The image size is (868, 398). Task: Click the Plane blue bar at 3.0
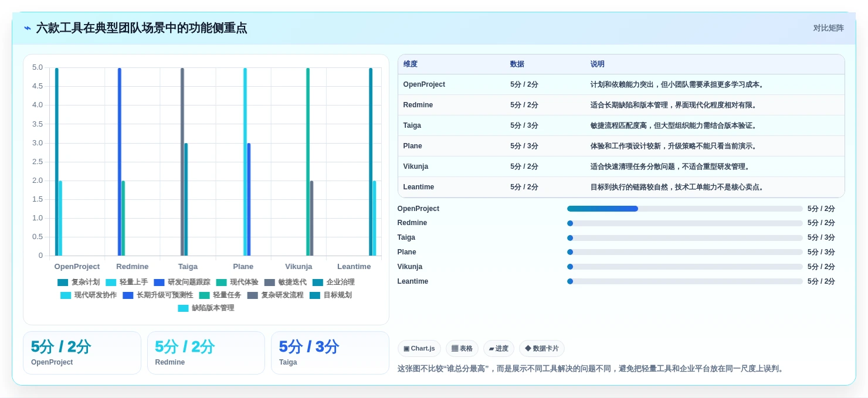click(x=249, y=199)
